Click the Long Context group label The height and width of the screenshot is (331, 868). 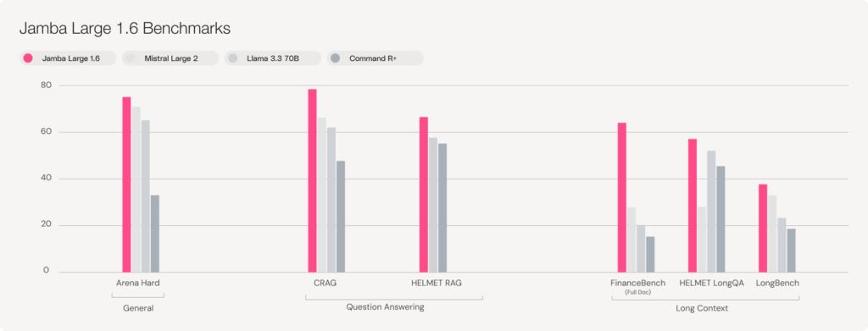pyautogui.click(x=702, y=308)
